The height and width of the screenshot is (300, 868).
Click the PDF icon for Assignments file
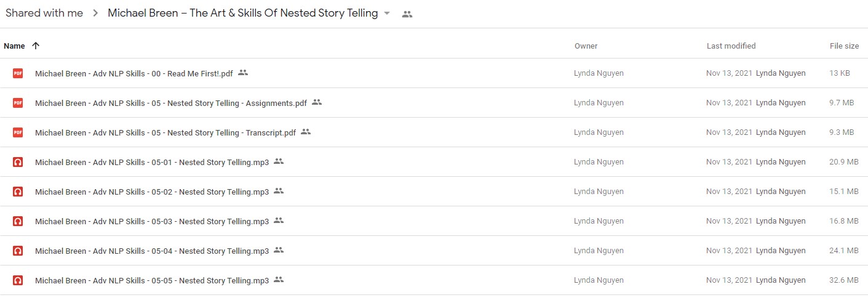pyautogui.click(x=18, y=103)
